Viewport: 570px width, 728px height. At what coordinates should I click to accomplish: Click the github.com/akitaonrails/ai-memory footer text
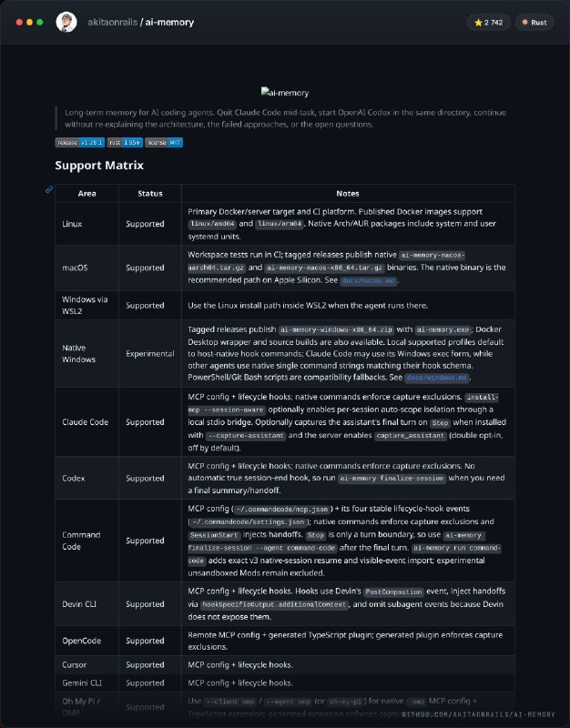(x=478, y=714)
